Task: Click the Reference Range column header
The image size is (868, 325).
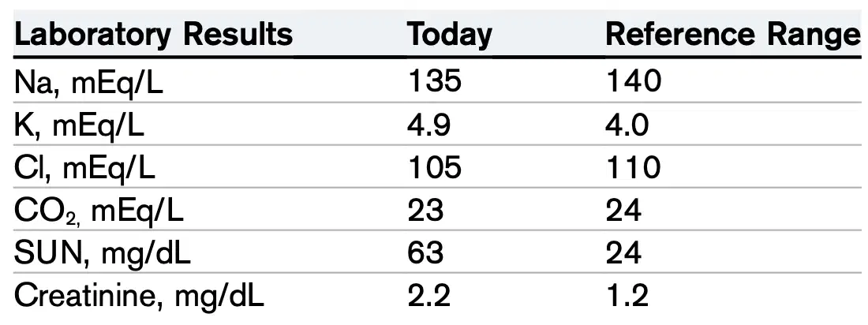Action: tap(734, 35)
